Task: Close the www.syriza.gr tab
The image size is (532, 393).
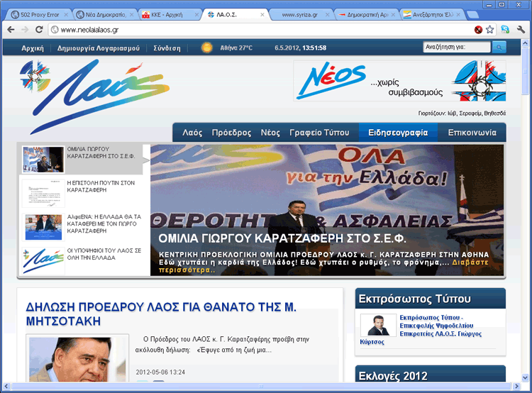Action: [328, 15]
